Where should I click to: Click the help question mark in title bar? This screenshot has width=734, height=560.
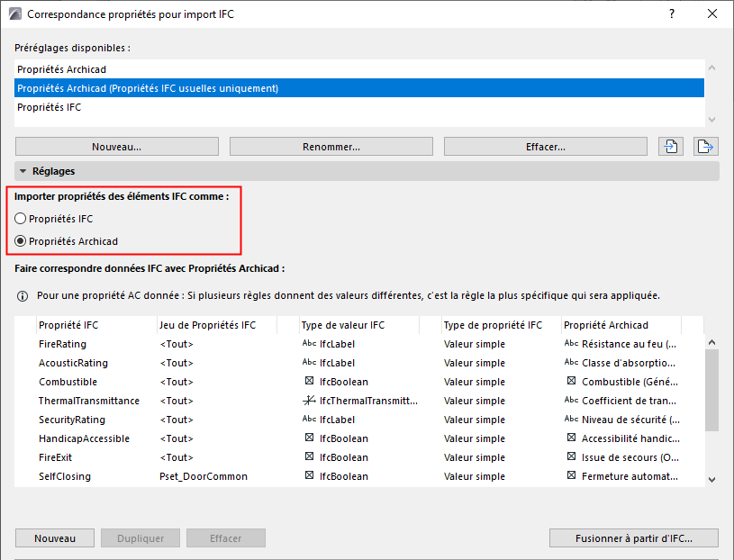[x=671, y=14]
